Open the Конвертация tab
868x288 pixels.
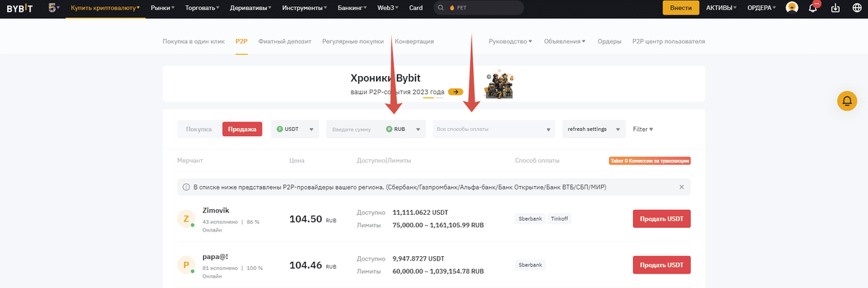(x=414, y=41)
